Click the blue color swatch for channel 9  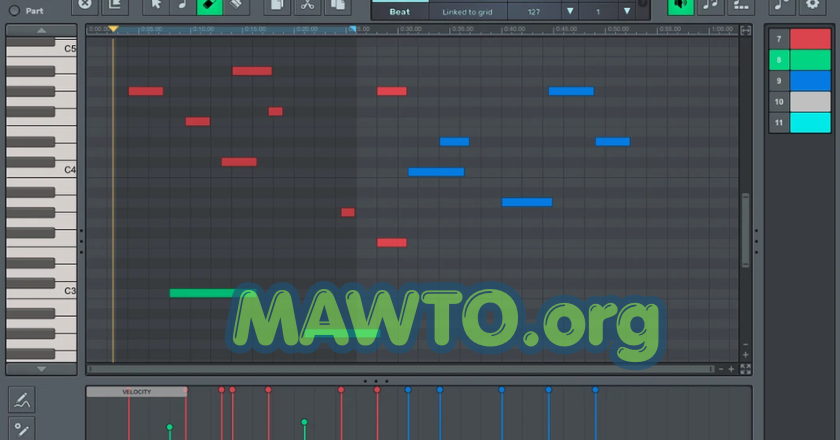coord(810,81)
